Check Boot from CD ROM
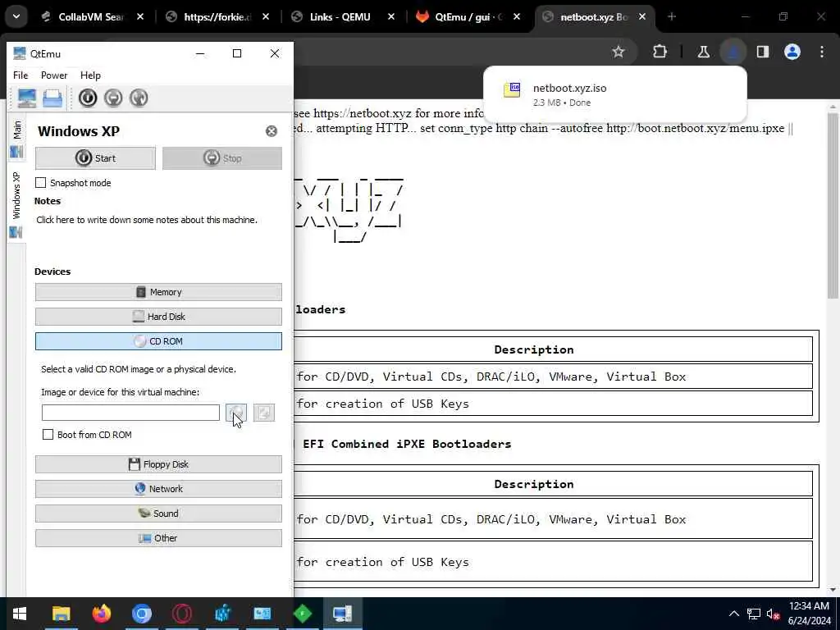The image size is (840, 630). pos(48,435)
